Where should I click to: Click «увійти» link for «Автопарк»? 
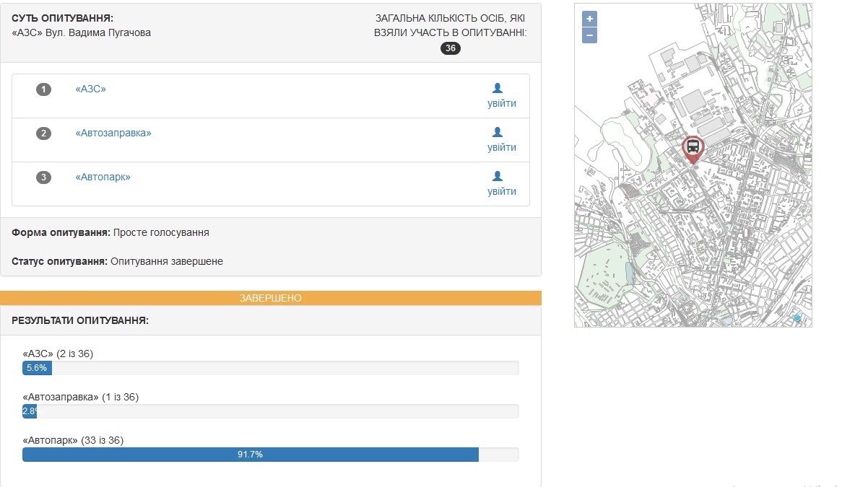click(502, 191)
